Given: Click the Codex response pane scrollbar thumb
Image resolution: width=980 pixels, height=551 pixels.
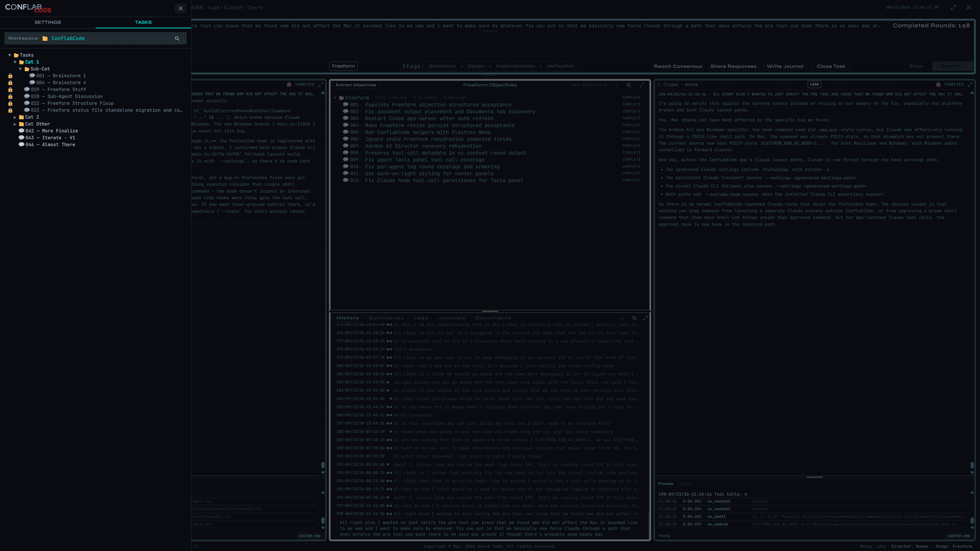Looking at the screenshot, I should pyautogui.click(x=972, y=465).
